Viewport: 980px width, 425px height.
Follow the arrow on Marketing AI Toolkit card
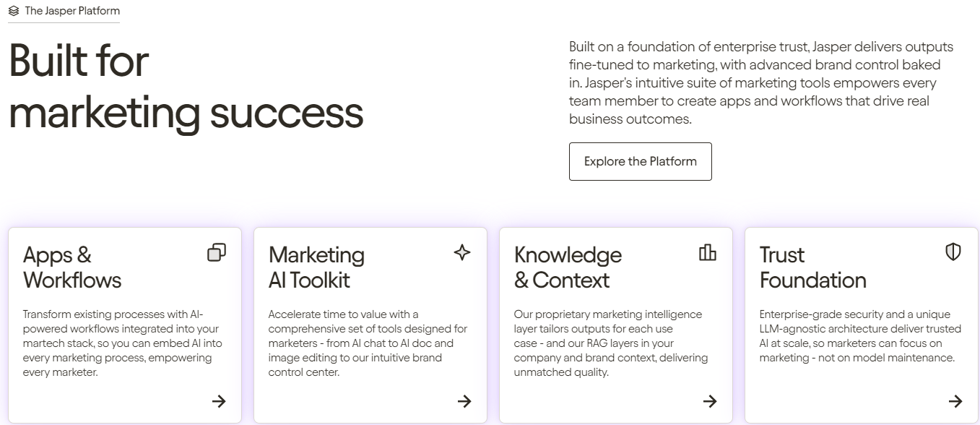click(x=464, y=401)
